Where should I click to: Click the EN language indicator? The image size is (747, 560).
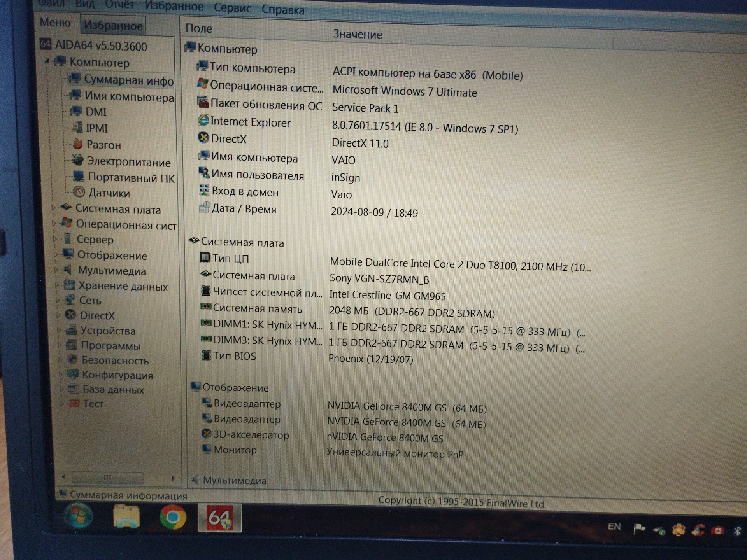pyautogui.click(x=614, y=527)
